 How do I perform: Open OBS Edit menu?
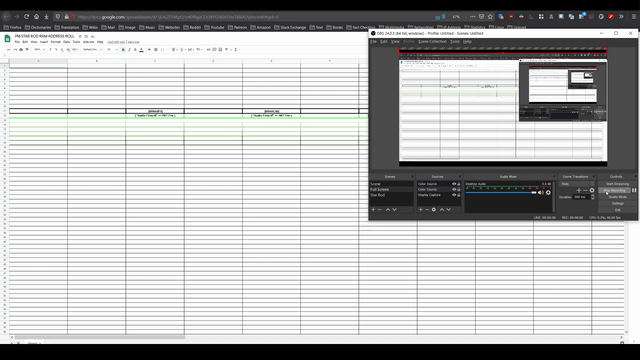384,42
